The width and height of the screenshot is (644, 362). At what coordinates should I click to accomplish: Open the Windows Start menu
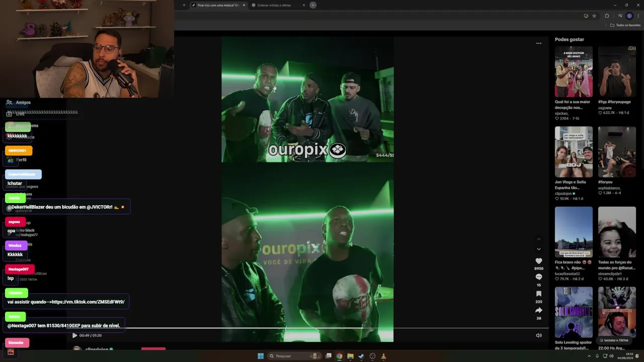pos(261,356)
